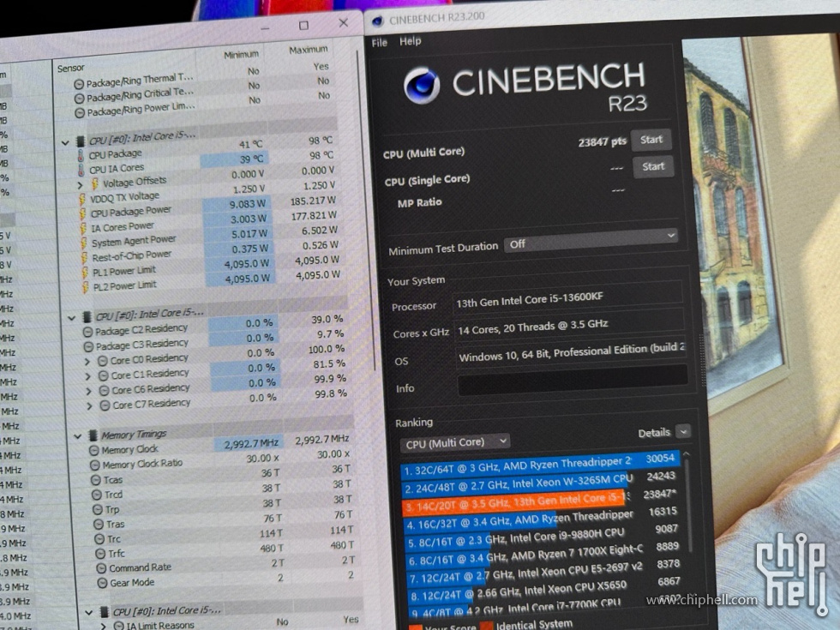Click the Trp timing circle icon
Screen dimensions: 840x630
coord(98,509)
